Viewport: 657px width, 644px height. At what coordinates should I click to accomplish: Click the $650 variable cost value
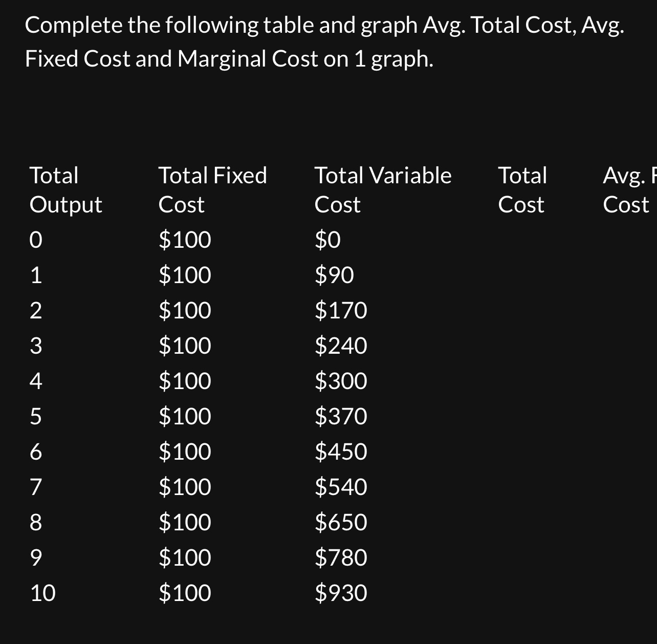click(341, 522)
